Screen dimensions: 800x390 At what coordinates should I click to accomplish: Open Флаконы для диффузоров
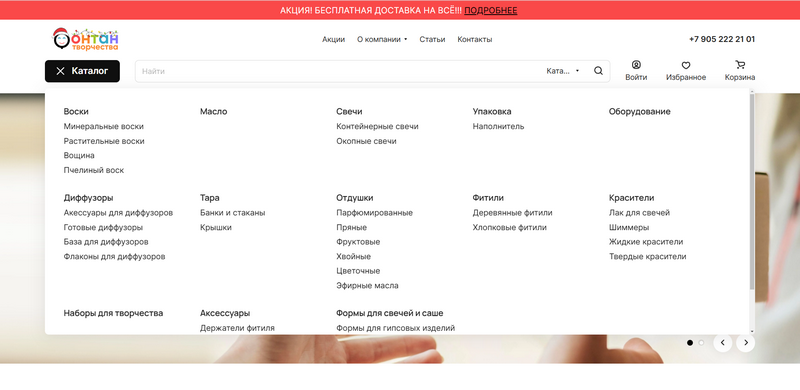(114, 256)
